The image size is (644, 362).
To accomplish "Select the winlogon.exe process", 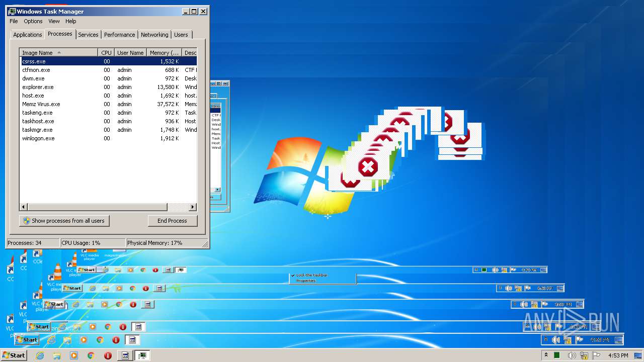I will (108, 138).
